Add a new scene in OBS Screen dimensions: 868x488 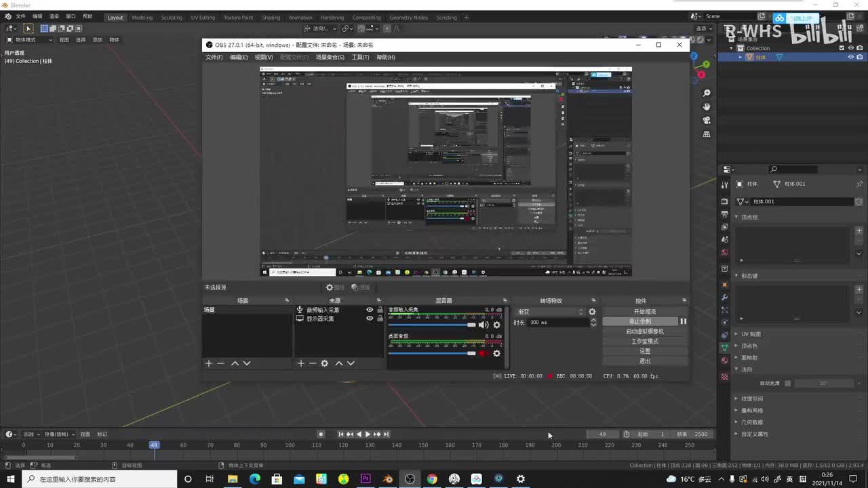208,363
